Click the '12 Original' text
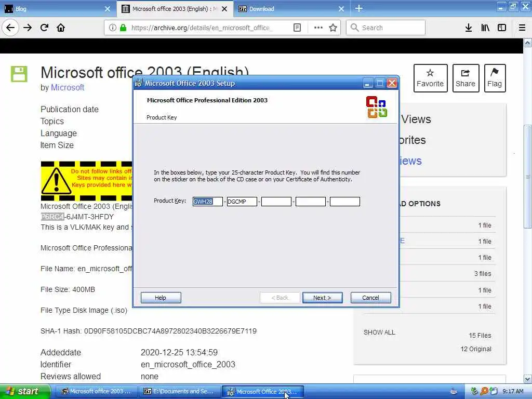Viewport: 532px width, 399px height. coord(476,349)
